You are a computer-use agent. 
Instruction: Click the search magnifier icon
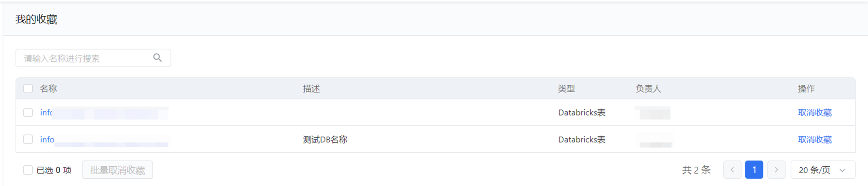[x=157, y=58]
